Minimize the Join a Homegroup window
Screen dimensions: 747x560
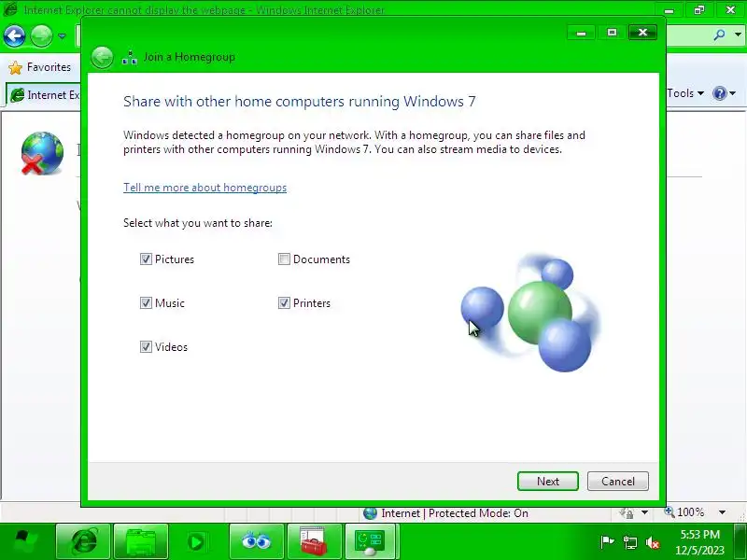581,33
